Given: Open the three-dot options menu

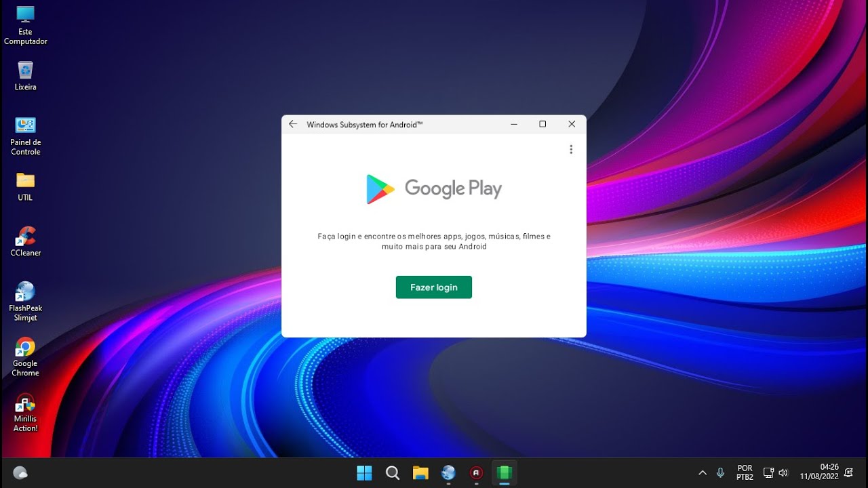Looking at the screenshot, I should [x=571, y=149].
